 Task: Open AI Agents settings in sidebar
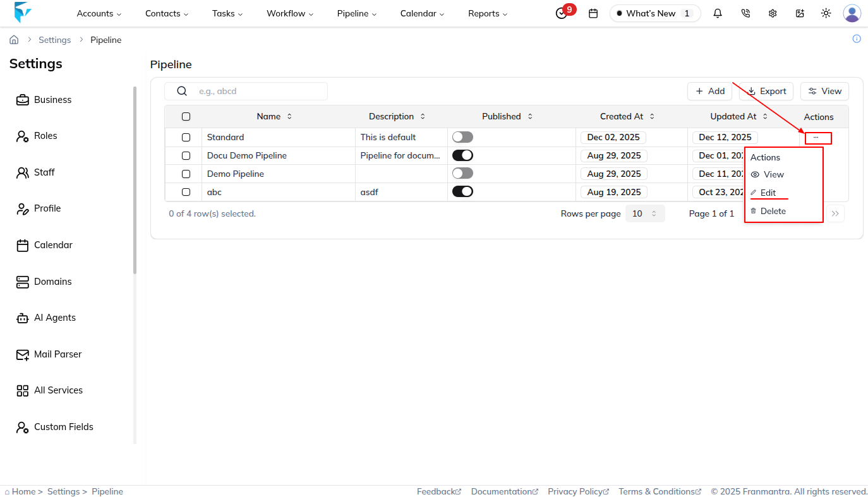point(45,318)
